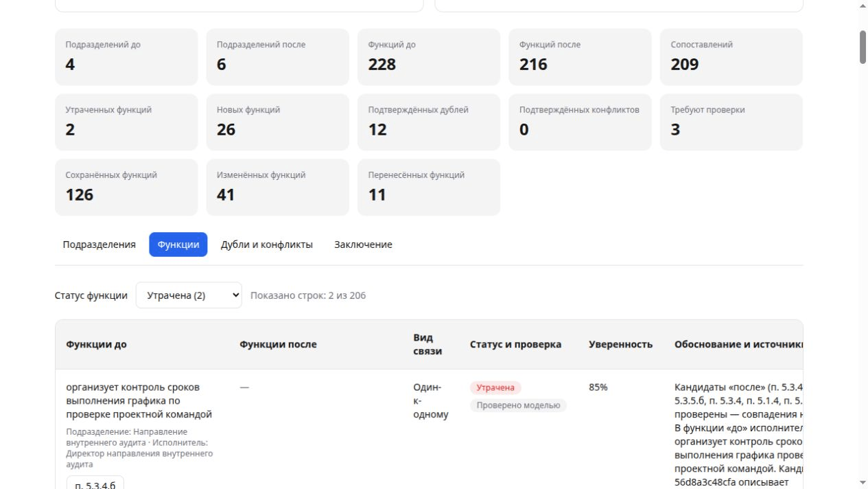Screen dimensions: 868x489
Task: Click the Требуют проверки card
Action: coord(731,122)
